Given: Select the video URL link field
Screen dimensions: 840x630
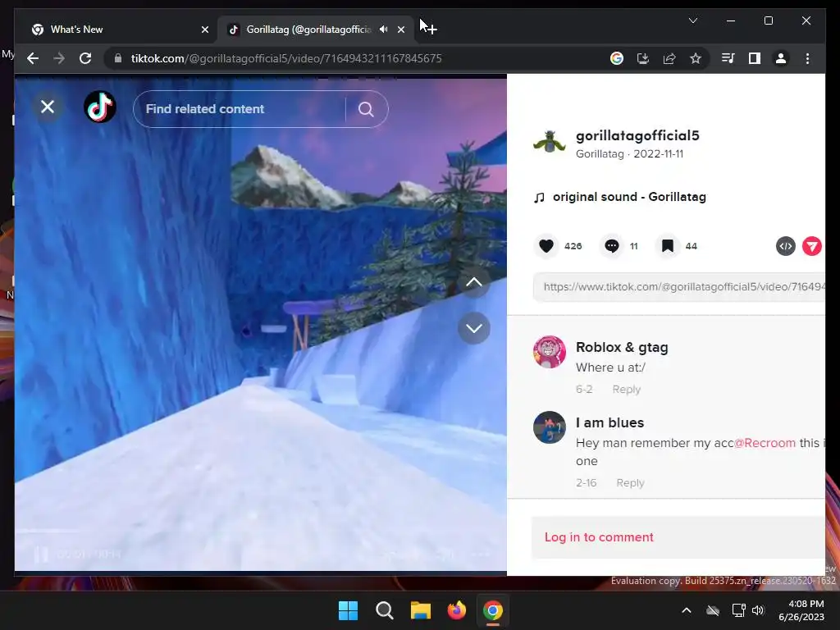Looking at the screenshot, I should (x=679, y=287).
